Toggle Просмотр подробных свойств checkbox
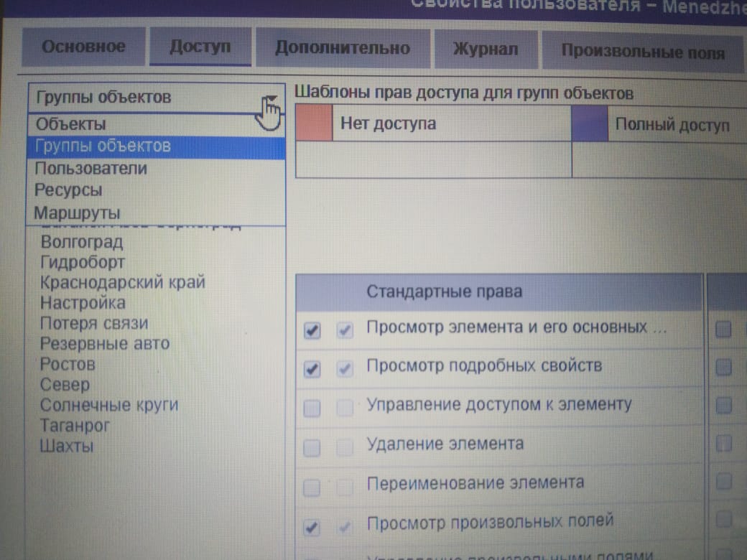The height and width of the screenshot is (560, 747). 312,369
